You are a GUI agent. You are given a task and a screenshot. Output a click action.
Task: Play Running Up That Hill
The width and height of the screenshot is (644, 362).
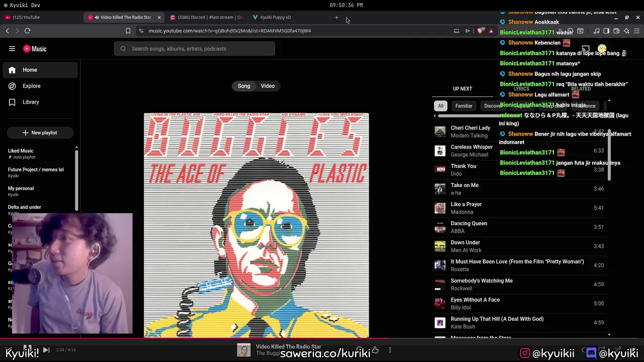pyautogui.click(x=520, y=323)
